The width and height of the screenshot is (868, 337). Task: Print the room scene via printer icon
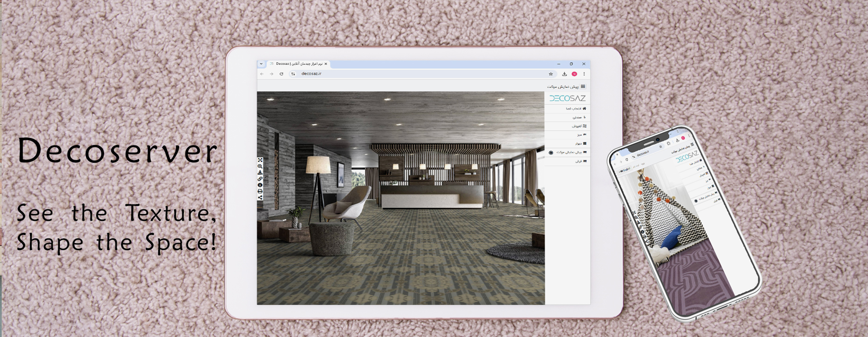[x=260, y=191]
